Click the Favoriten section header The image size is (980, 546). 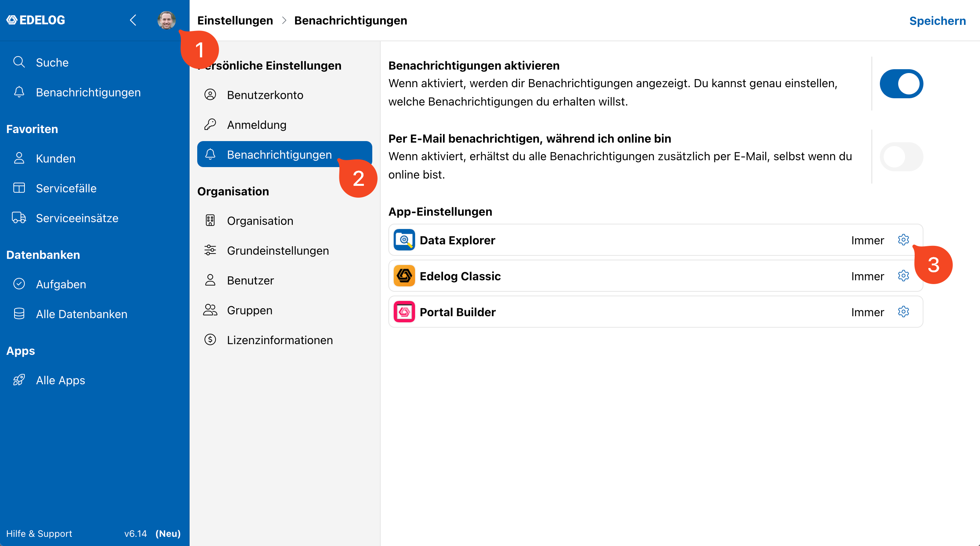click(32, 129)
